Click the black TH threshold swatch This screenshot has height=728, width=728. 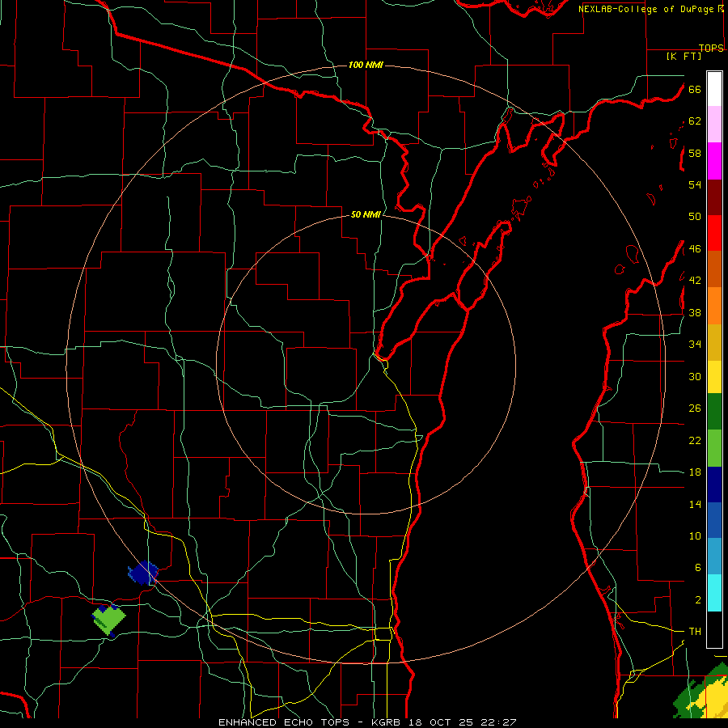click(714, 629)
